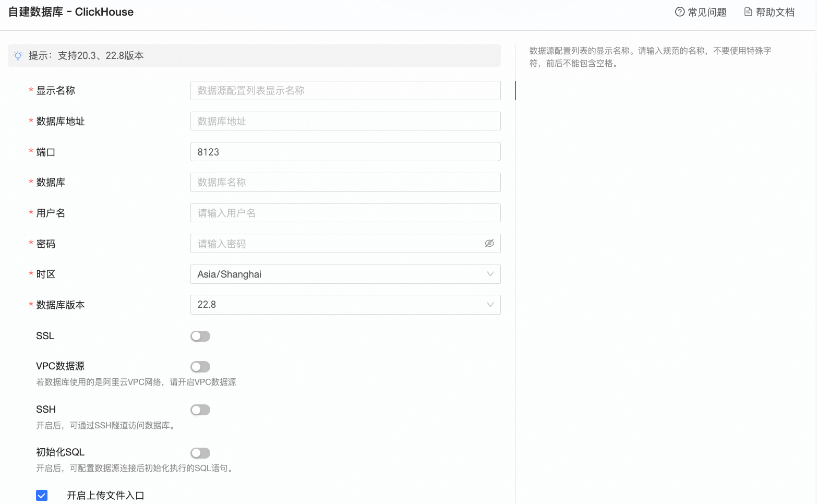Turn on the VPC数据源 toggle
Image resolution: width=817 pixels, height=504 pixels.
click(200, 367)
